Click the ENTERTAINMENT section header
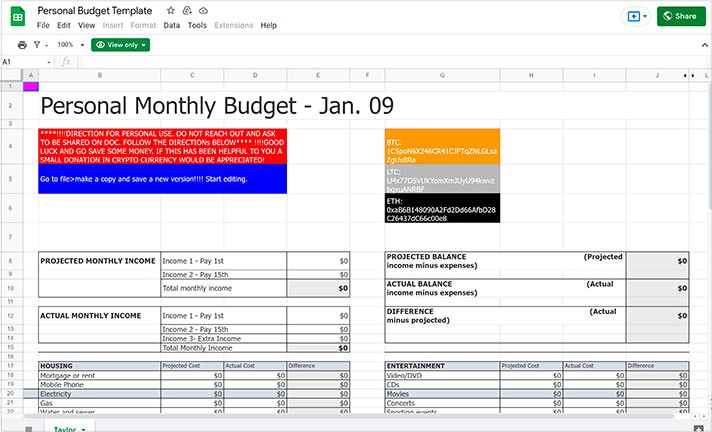 (x=442, y=366)
